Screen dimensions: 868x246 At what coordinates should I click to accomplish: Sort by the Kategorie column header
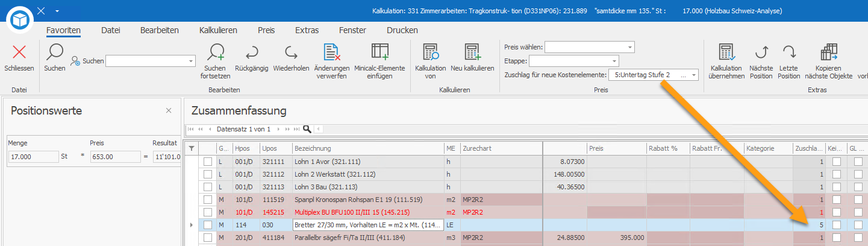768,148
